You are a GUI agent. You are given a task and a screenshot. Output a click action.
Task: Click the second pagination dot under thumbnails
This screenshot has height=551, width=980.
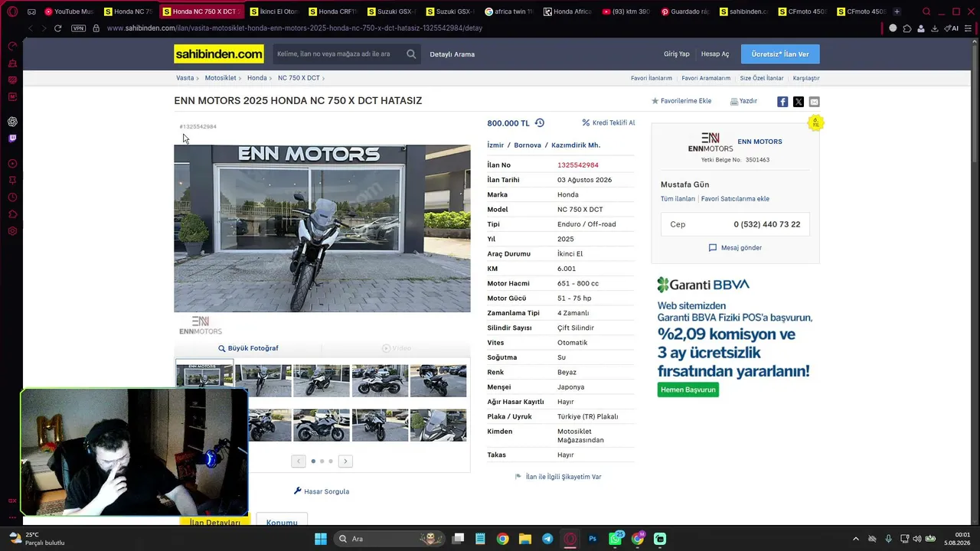point(322,461)
